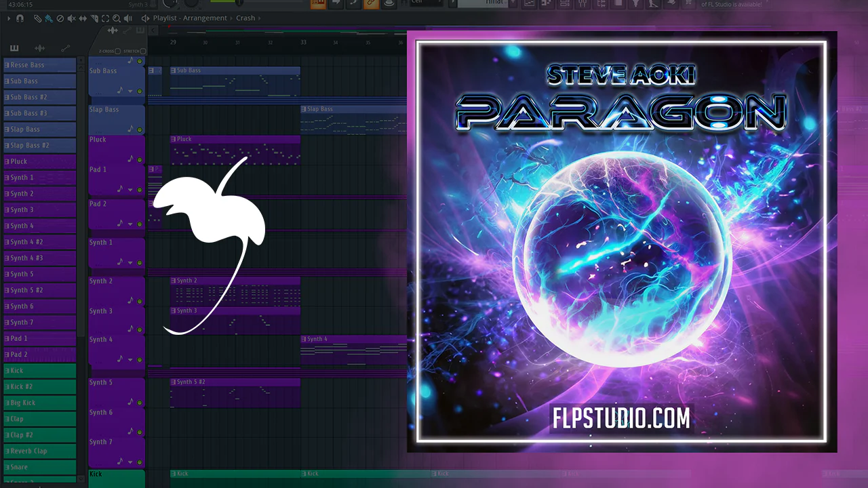This screenshot has width=868, height=488.
Task: Mute the Synth 2 track
Action: pyautogui.click(x=140, y=301)
